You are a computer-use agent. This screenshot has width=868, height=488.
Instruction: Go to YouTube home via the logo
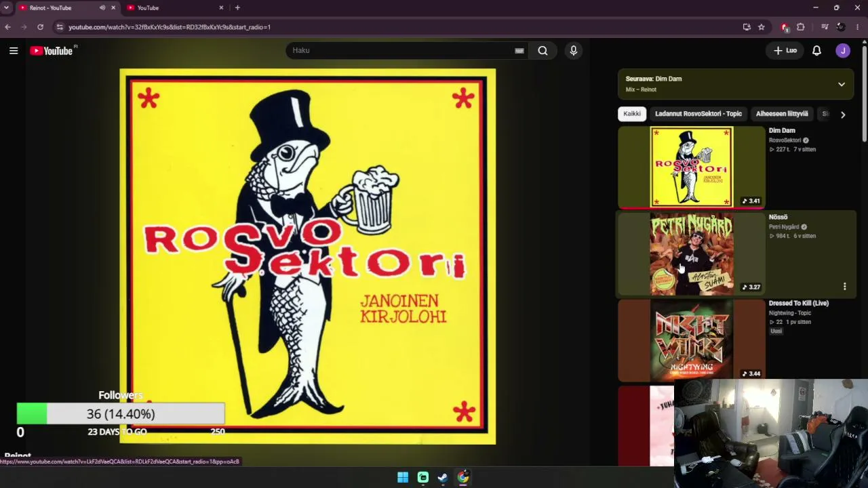point(52,51)
